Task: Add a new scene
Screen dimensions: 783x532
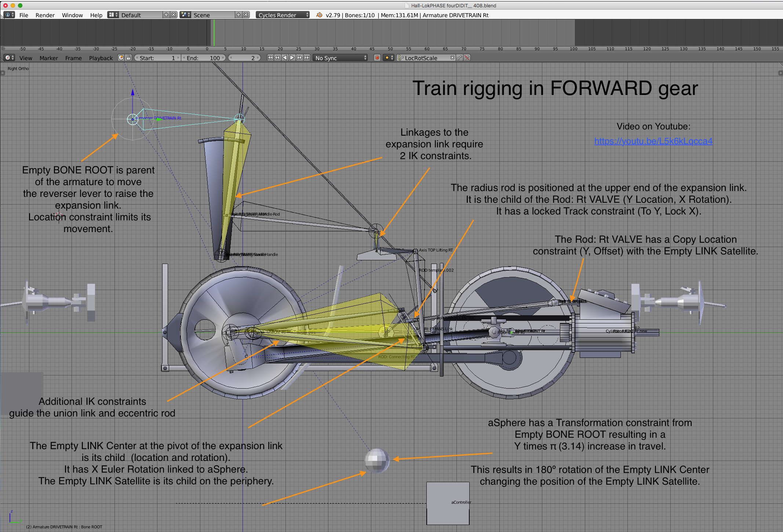Action: tap(238, 15)
